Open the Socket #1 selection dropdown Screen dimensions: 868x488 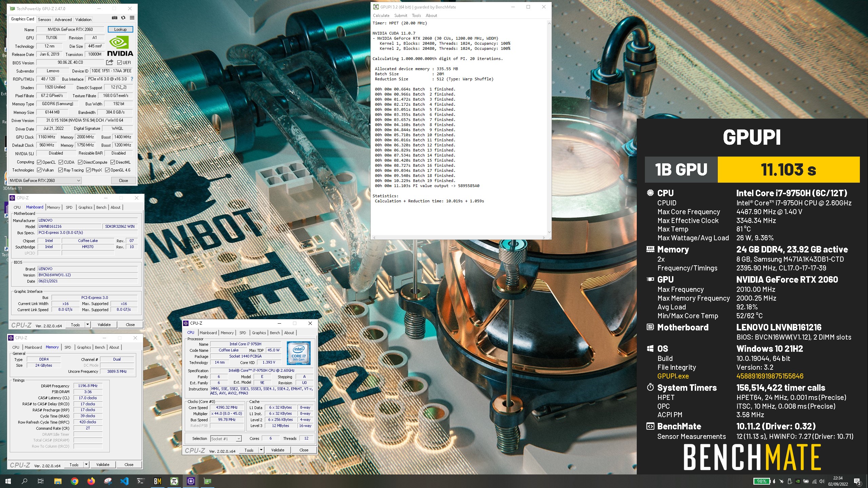click(x=226, y=439)
